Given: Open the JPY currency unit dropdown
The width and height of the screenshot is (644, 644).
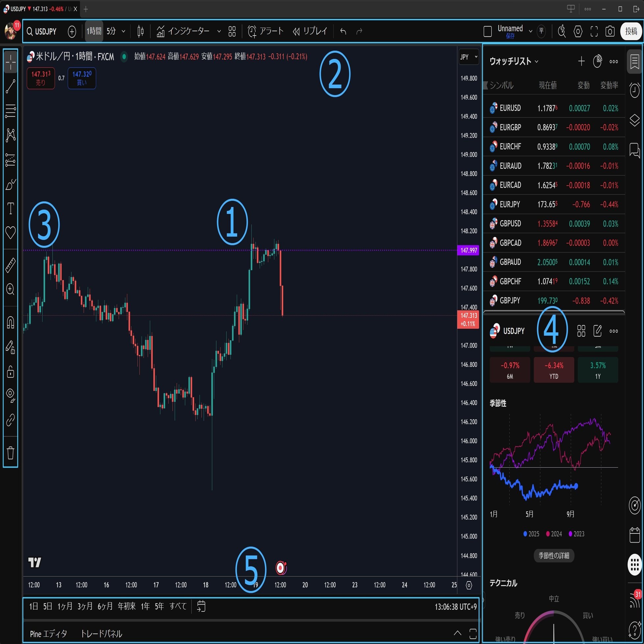Looking at the screenshot, I should coord(468,57).
